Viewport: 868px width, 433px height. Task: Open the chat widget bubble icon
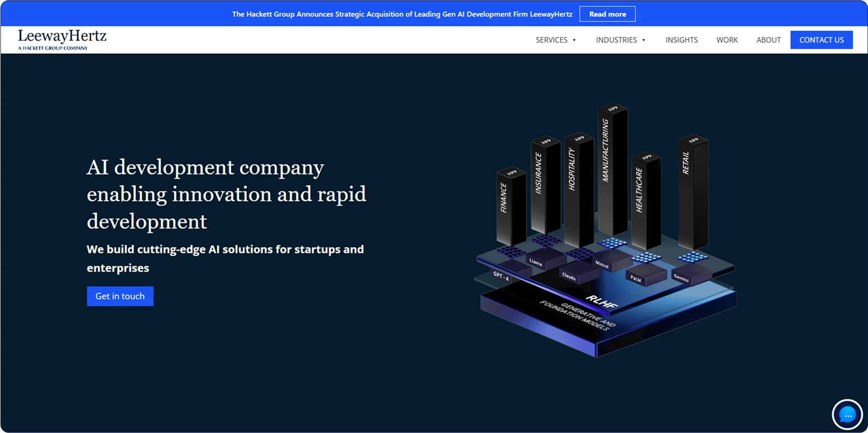point(847,415)
